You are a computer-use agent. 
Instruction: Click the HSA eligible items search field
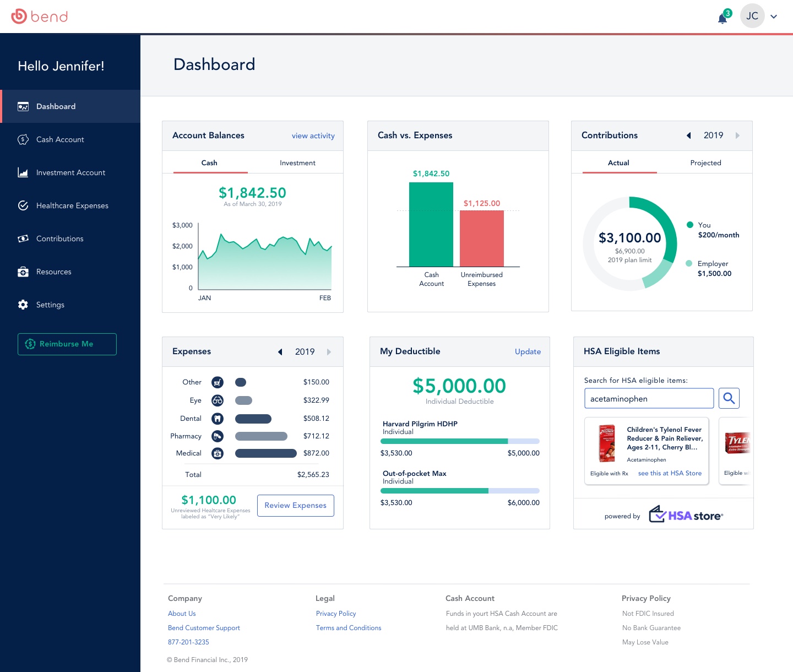[x=649, y=398]
